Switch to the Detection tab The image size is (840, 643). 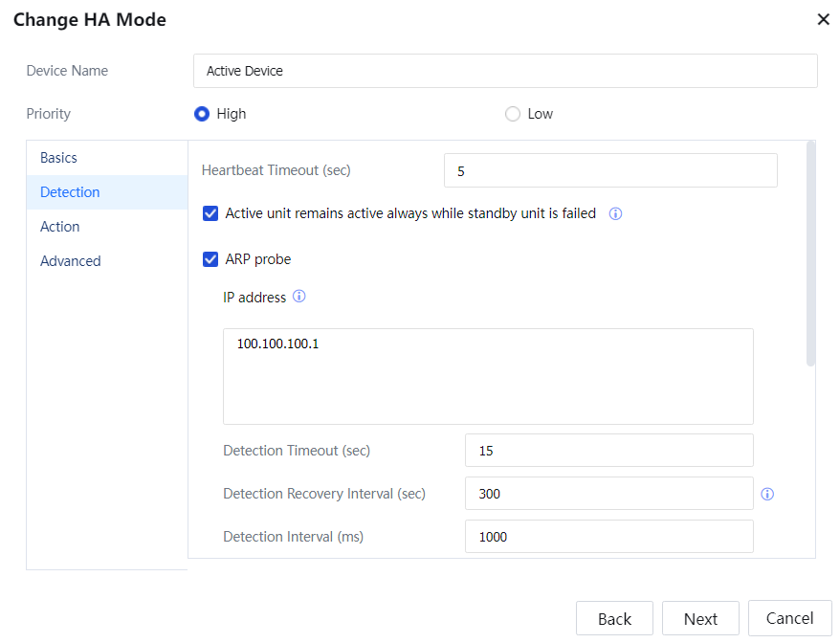(x=70, y=192)
